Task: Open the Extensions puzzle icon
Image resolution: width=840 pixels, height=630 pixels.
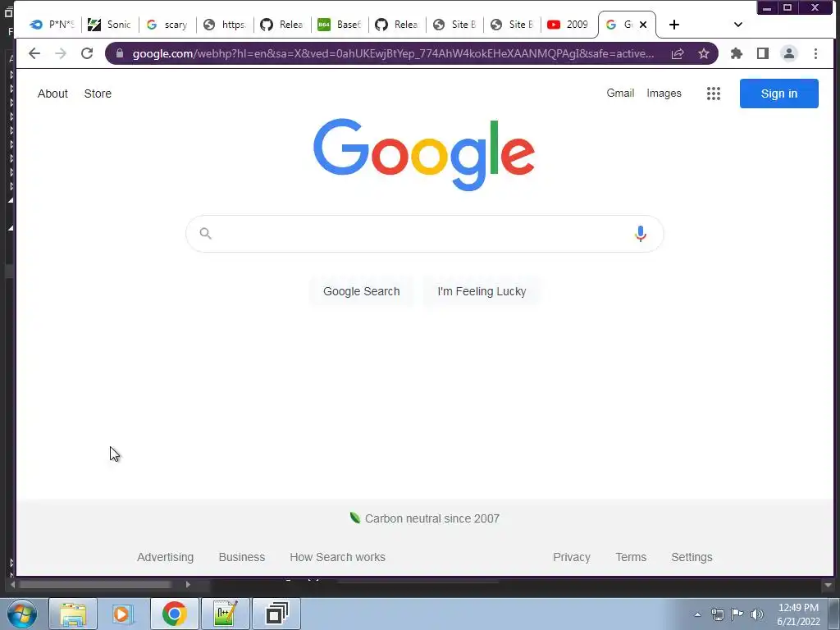Action: coord(737,53)
